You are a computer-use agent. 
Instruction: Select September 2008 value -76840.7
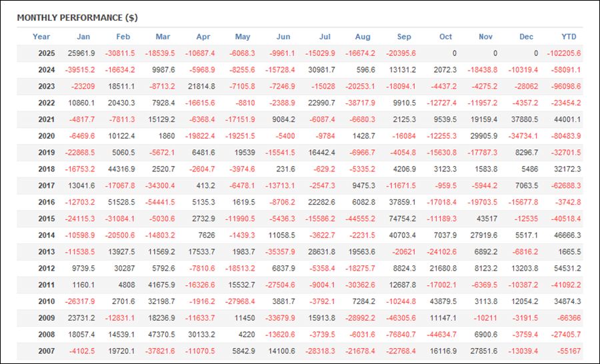click(401, 333)
